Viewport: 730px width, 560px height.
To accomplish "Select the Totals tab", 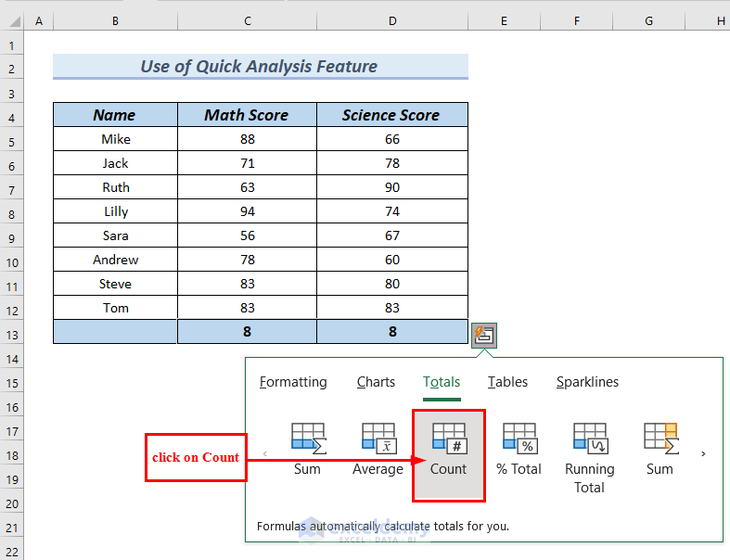I will click(x=442, y=382).
